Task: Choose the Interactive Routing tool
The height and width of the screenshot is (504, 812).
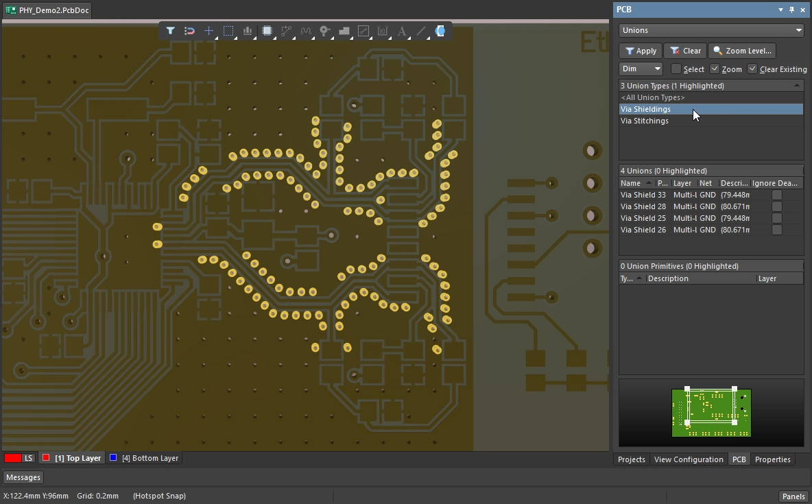Action: coord(287,31)
